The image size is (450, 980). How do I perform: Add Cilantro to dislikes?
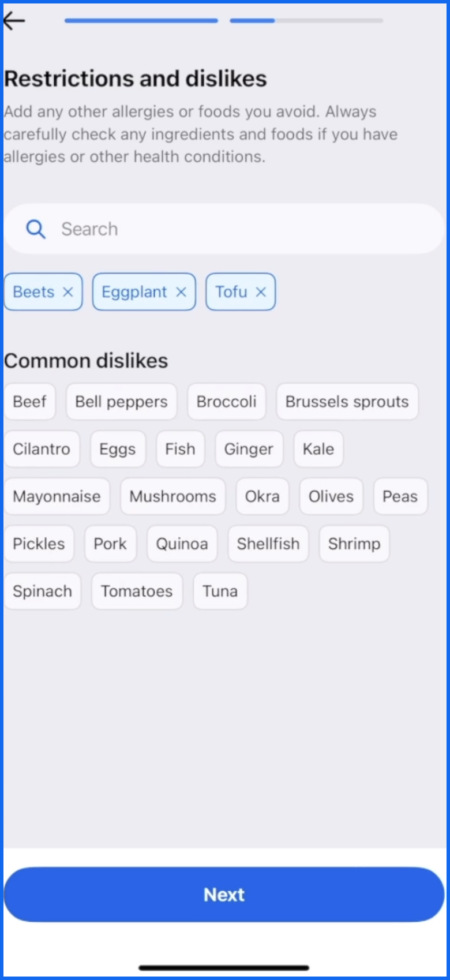(x=42, y=449)
